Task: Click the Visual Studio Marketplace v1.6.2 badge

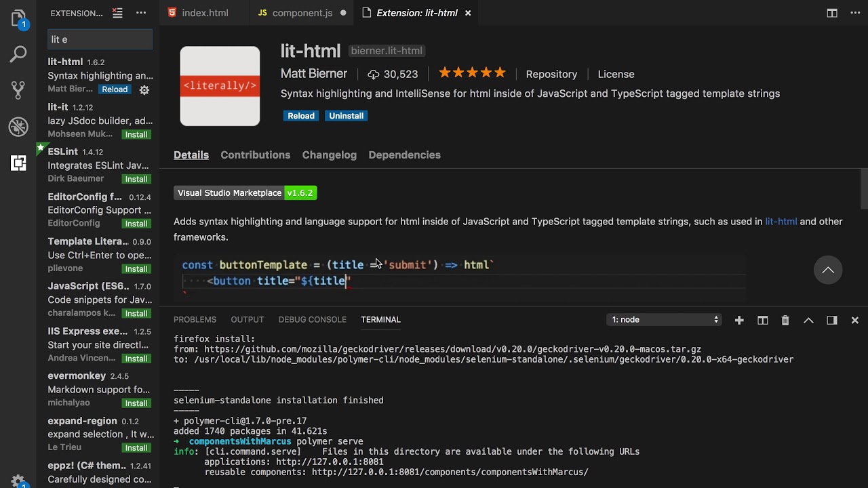Action: (245, 193)
